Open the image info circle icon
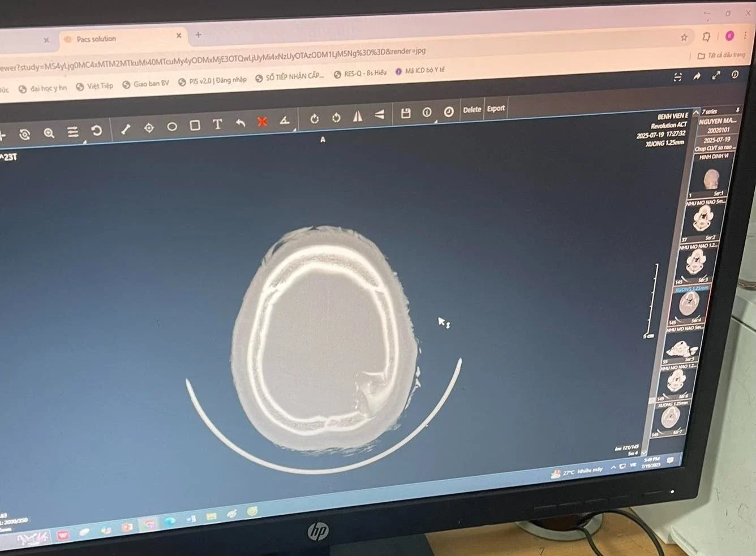The height and width of the screenshot is (556, 756). tap(427, 113)
